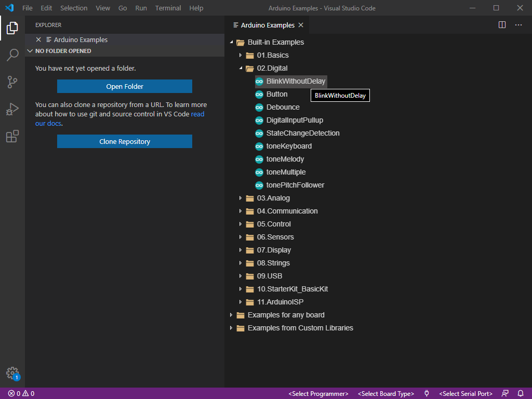Open the Terminal menu
The height and width of the screenshot is (399, 532).
(168, 8)
